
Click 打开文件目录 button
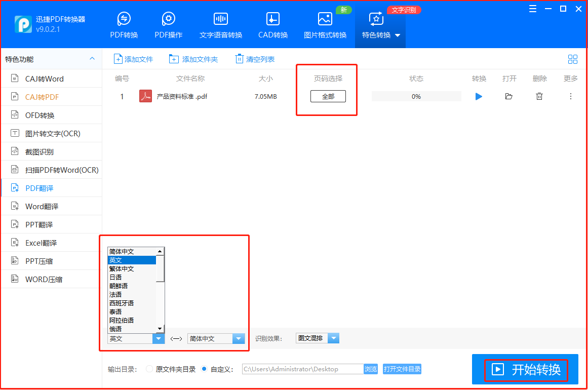tap(402, 369)
